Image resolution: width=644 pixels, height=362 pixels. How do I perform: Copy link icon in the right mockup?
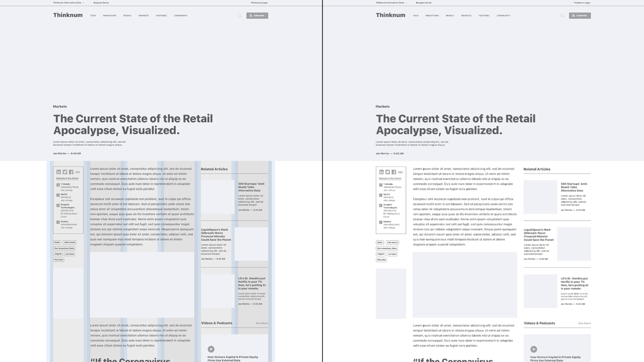pyautogui.click(x=400, y=172)
